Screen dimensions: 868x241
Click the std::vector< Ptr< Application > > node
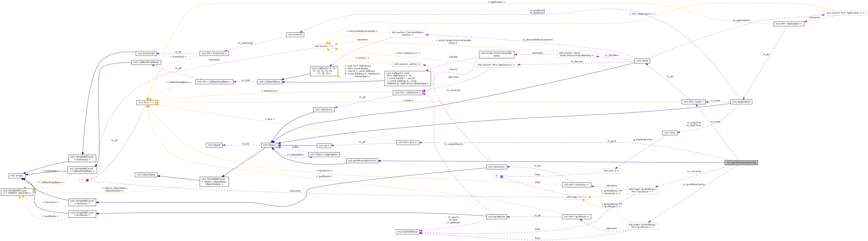(845, 13)
